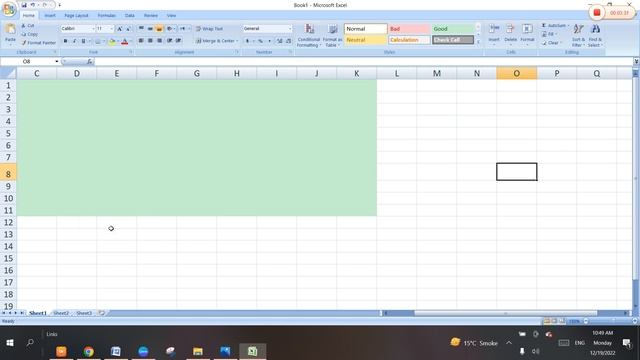Open the Sheet2 worksheet tab
Viewport: 640px width, 360px height.
pos(61,313)
